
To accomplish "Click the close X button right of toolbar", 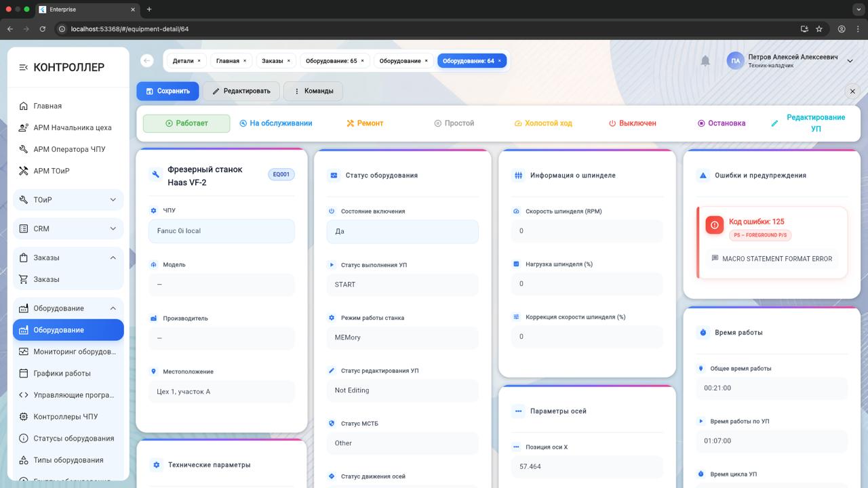I will [852, 91].
